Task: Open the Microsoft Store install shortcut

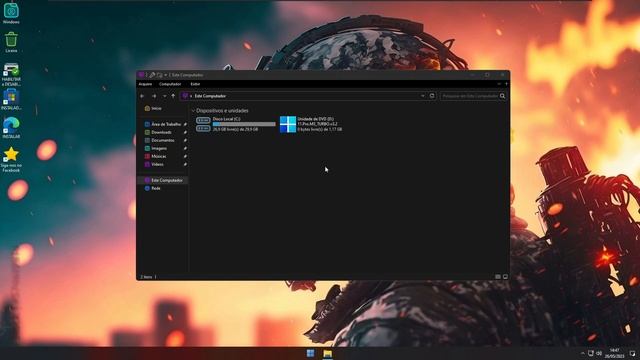Action: coord(11,100)
